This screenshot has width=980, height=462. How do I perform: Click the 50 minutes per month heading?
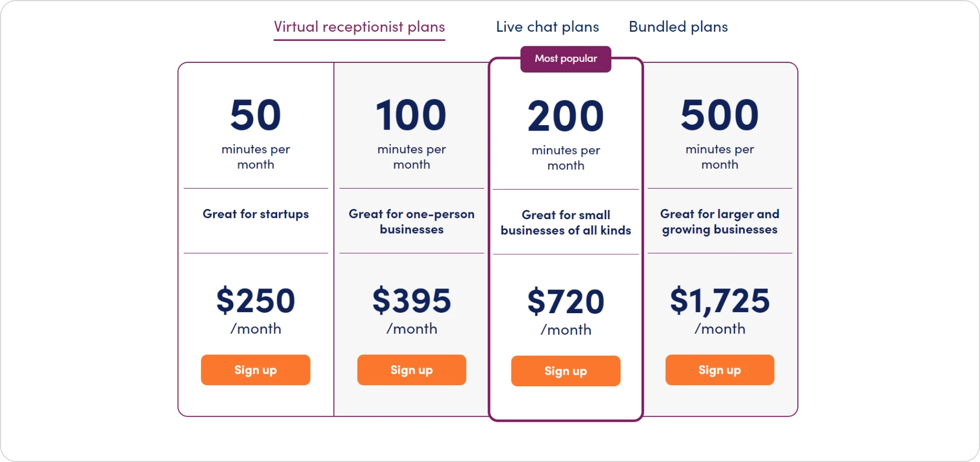coord(255,132)
